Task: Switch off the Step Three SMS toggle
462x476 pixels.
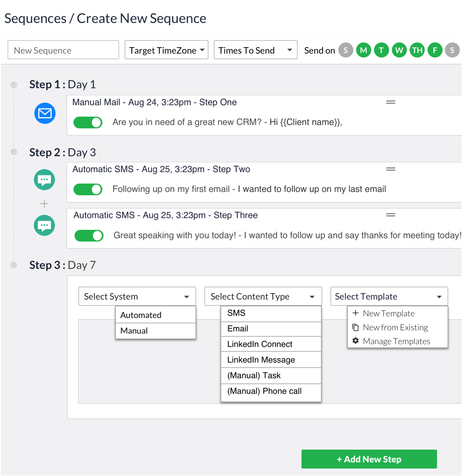Action: point(89,236)
